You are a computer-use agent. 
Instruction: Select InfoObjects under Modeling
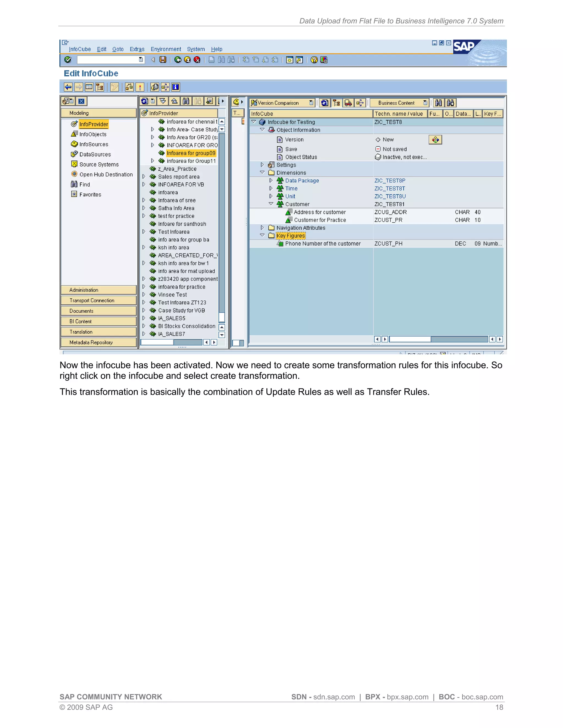pyautogui.click(x=93, y=134)
